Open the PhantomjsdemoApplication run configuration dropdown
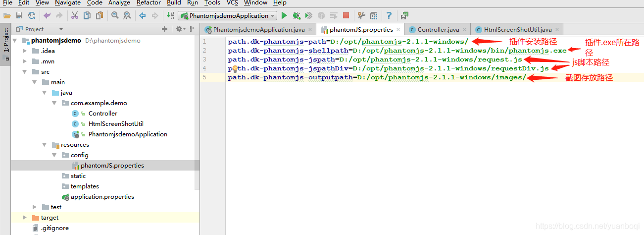The height and width of the screenshot is (235, 644). (x=227, y=16)
